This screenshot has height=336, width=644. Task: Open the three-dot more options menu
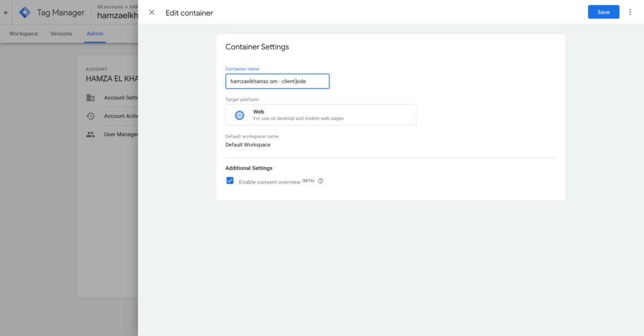pyautogui.click(x=630, y=13)
